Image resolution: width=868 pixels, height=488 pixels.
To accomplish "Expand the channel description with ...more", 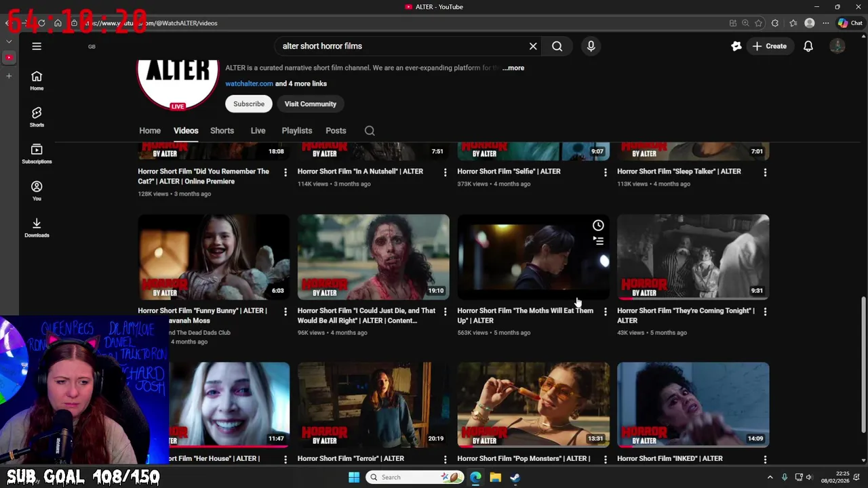I will click(513, 68).
